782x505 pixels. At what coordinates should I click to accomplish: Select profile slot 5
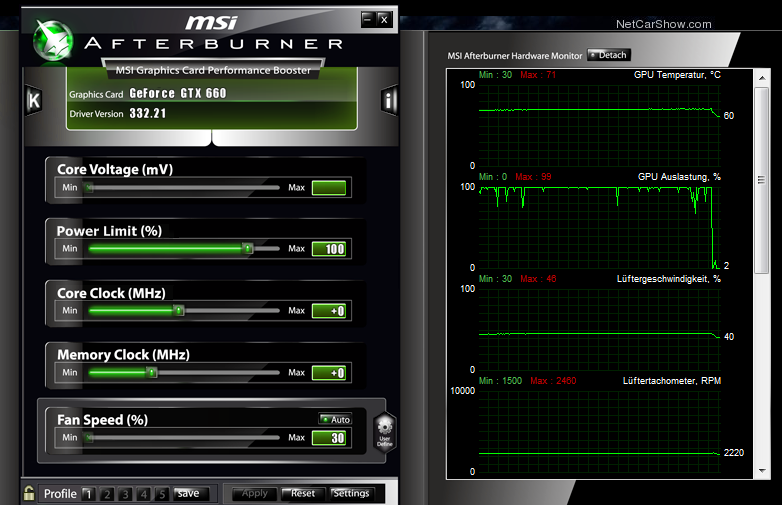coord(162,494)
